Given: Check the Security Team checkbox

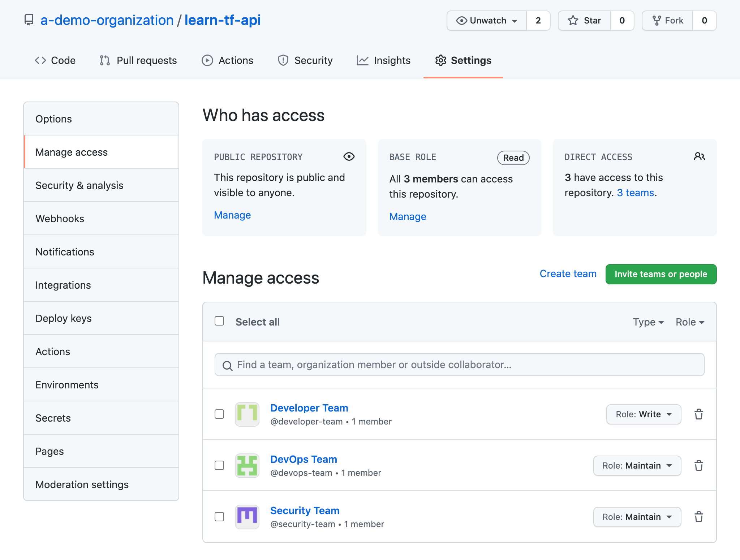Looking at the screenshot, I should (x=219, y=517).
